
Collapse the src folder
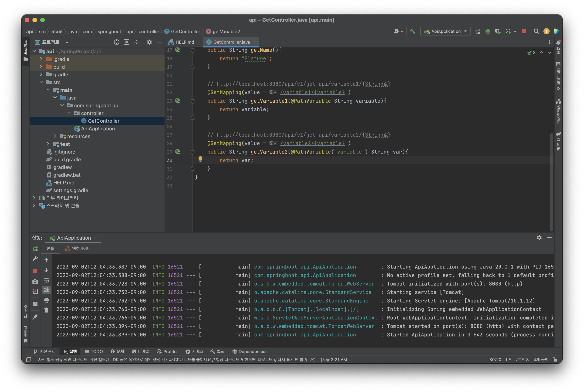point(41,82)
